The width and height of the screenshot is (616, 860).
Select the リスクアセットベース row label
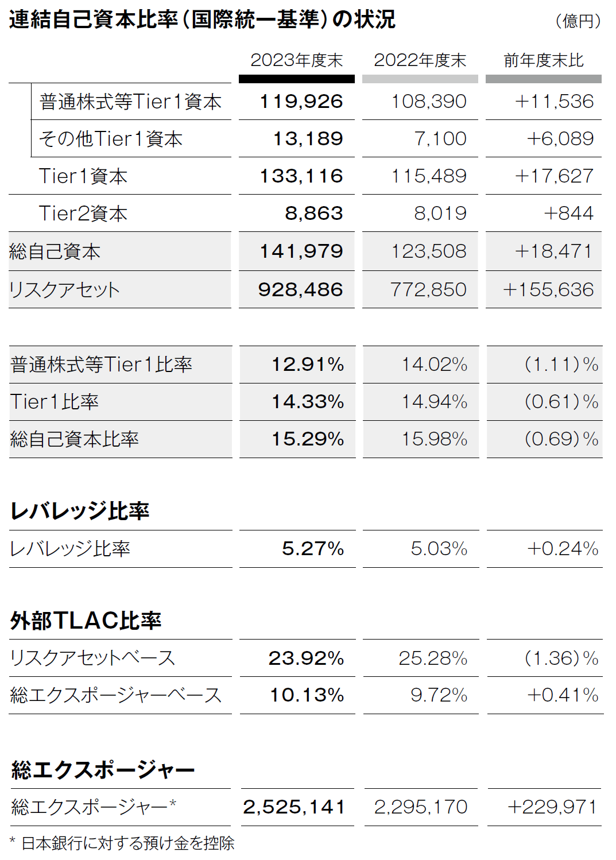pyautogui.click(x=92, y=658)
